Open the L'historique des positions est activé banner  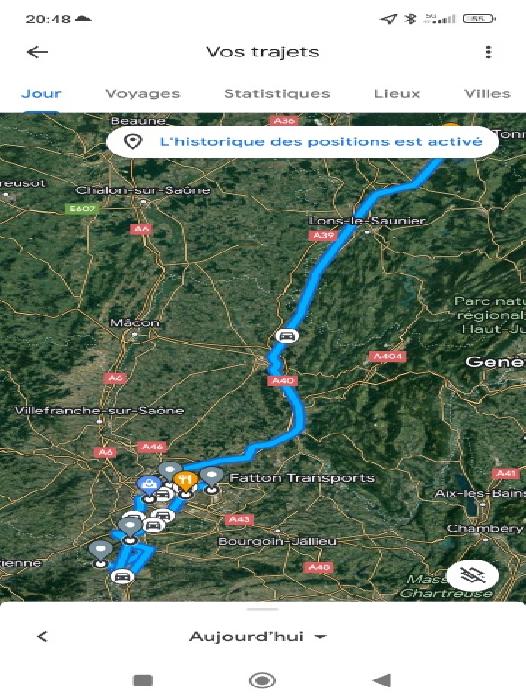302,142
